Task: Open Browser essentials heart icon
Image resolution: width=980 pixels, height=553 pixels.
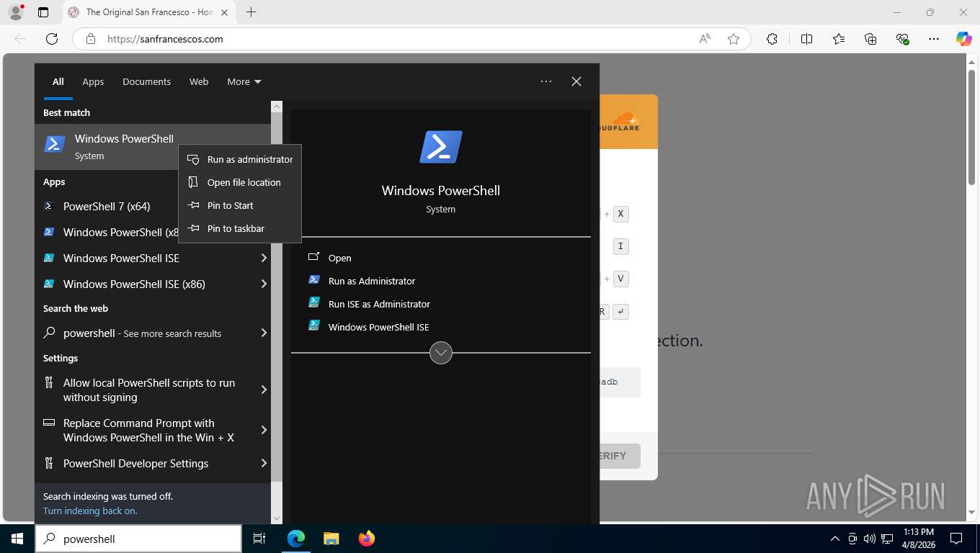Action: click(x=902, y=39)
